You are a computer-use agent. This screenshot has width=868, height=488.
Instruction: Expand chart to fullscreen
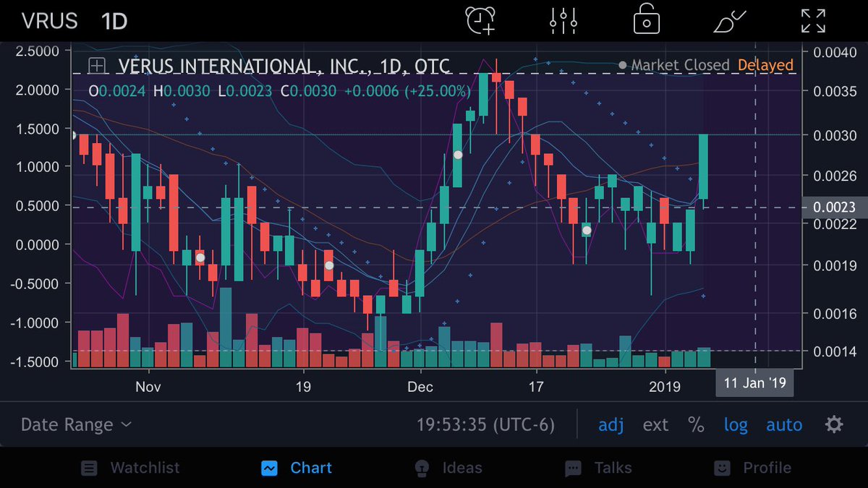pos(814,20)
